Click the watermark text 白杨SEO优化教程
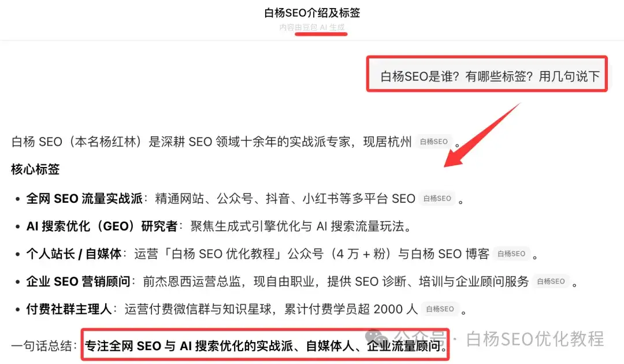Screen dimensions: 624x364 tap(535, 339)
